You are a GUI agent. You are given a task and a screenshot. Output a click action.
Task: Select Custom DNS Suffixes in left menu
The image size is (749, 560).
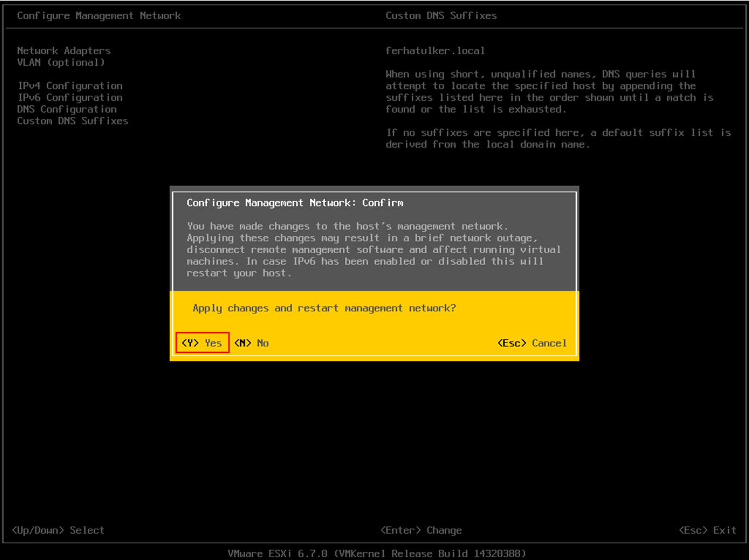(72, 121)
